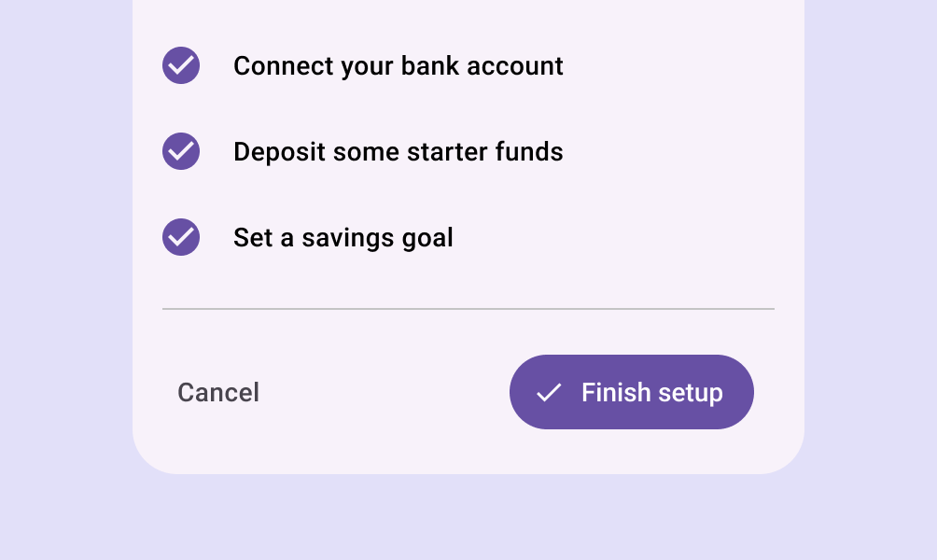This screenshot has width=937, height=560.
Task: Click the Finish setup text label
Action: (651, 392)
